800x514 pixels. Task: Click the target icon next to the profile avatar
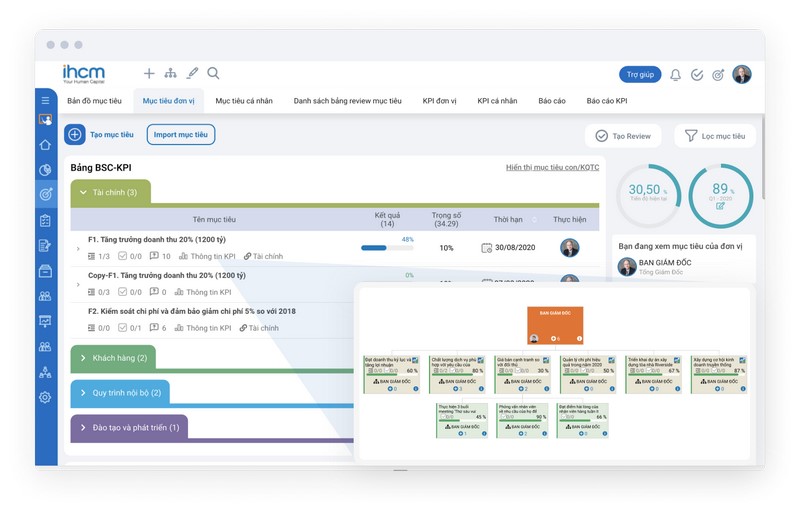[x=718, y=75]
